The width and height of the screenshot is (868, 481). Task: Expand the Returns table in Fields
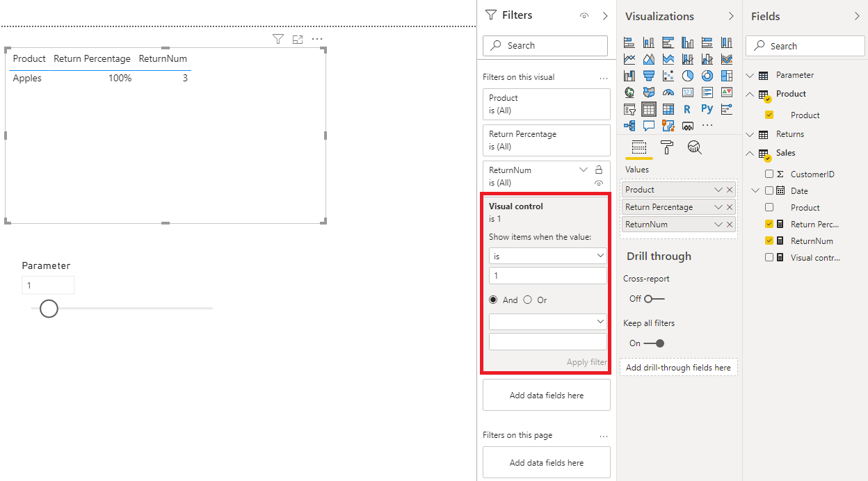[x=750, y=134]
